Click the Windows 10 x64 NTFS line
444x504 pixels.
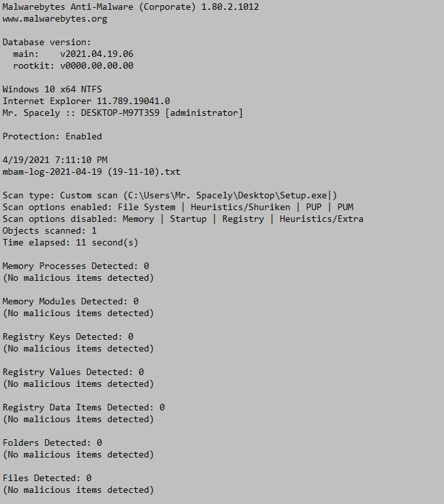tap(52, 89)
